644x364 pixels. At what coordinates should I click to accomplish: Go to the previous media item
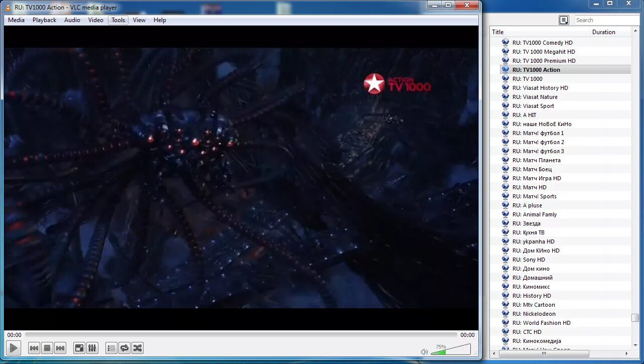click(34, 348)
